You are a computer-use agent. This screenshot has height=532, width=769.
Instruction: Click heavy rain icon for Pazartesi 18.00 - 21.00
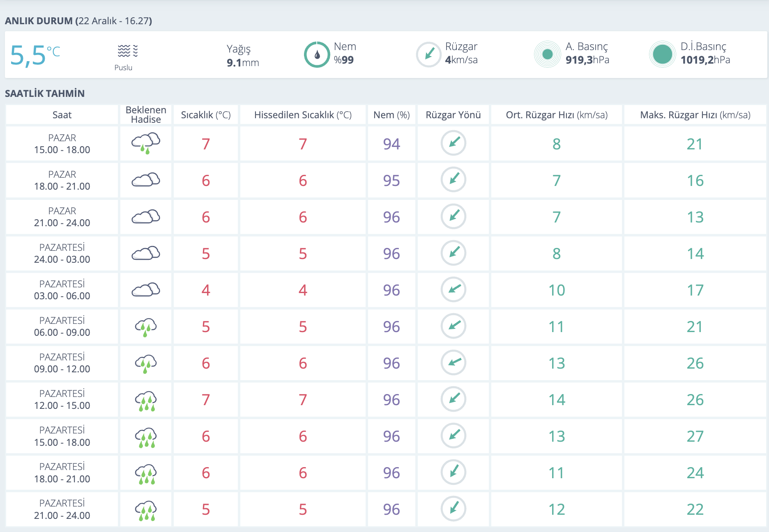(x=146, y=474)
